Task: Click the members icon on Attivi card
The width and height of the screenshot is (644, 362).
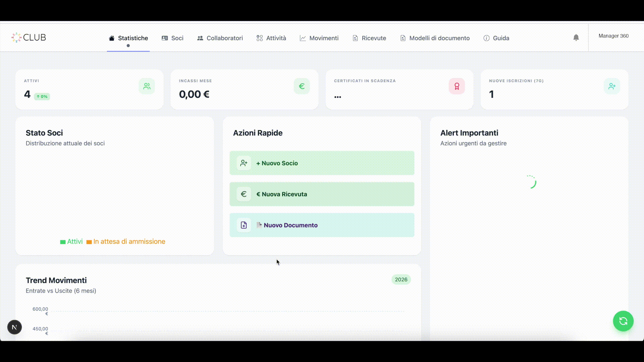Action: click(x=147, y=86)
